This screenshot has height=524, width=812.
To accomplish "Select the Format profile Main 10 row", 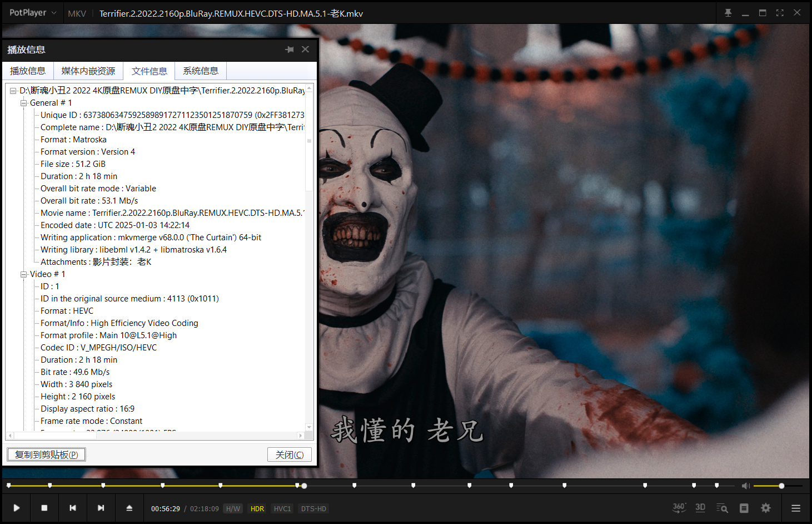I will tap(108, 335).
